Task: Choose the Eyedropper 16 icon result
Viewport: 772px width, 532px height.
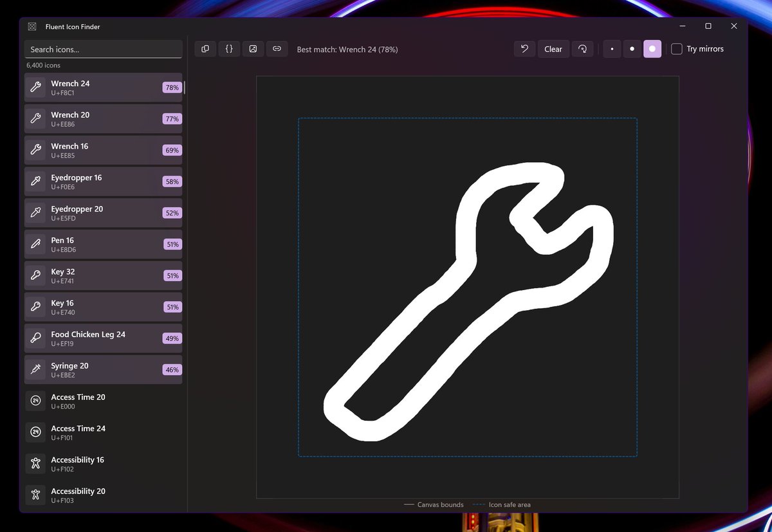Action: (x=103, y=181)
